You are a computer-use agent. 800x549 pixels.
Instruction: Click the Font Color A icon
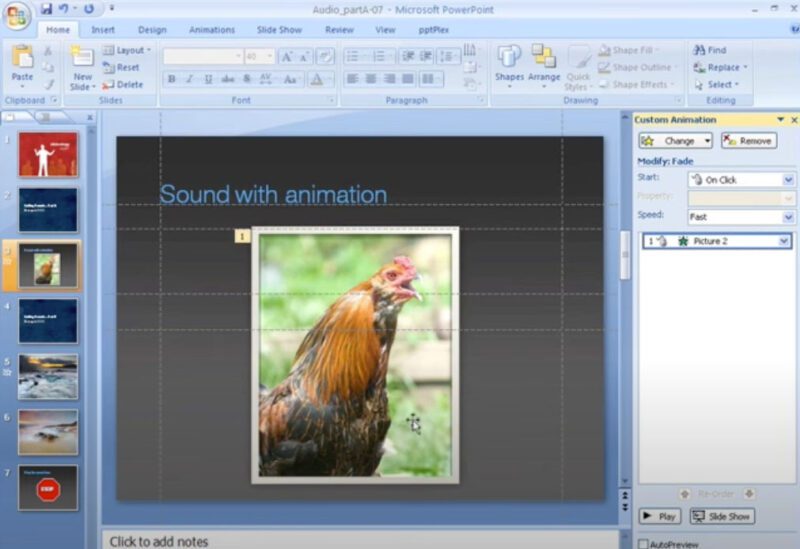[316, 79]
